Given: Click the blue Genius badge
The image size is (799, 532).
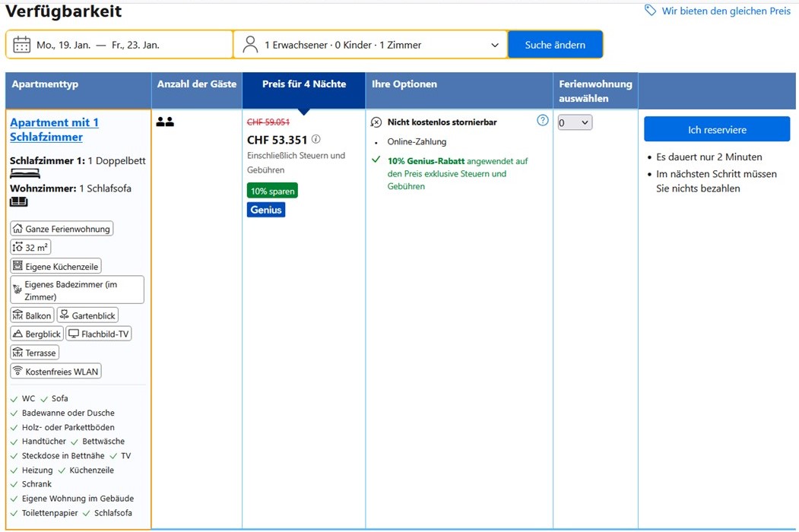Looking at the screenshot, I should click(x=266, y=210).
